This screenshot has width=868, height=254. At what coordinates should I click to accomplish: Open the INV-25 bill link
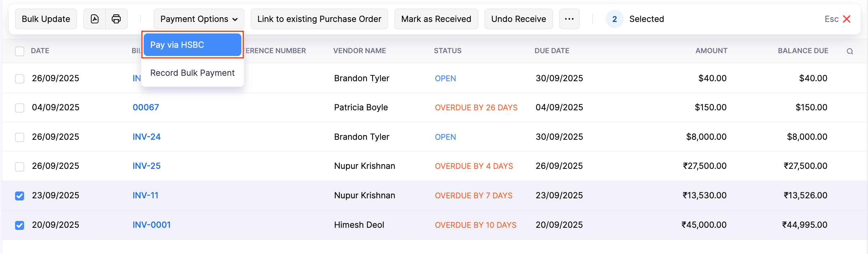coord(147,166)
